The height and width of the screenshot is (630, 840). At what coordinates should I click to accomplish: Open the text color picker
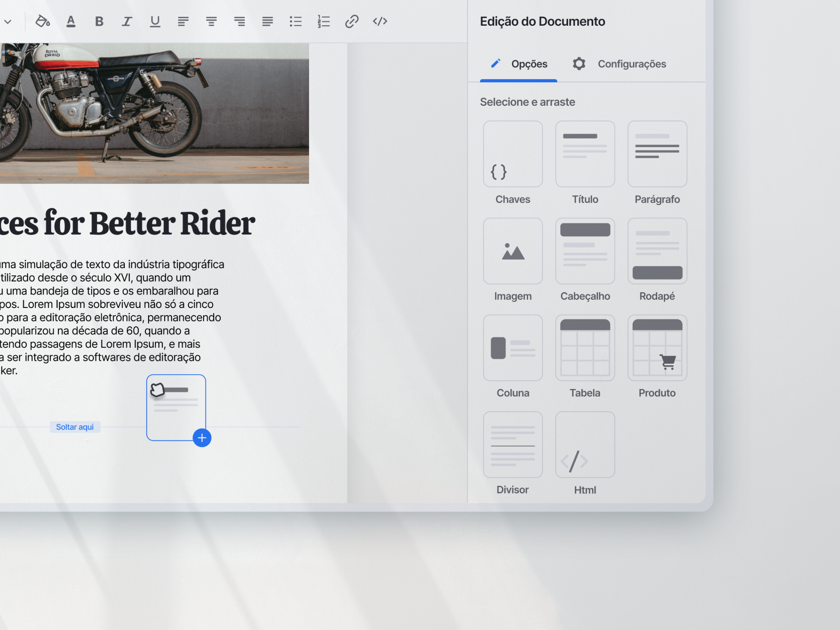[x=71, y=21]
